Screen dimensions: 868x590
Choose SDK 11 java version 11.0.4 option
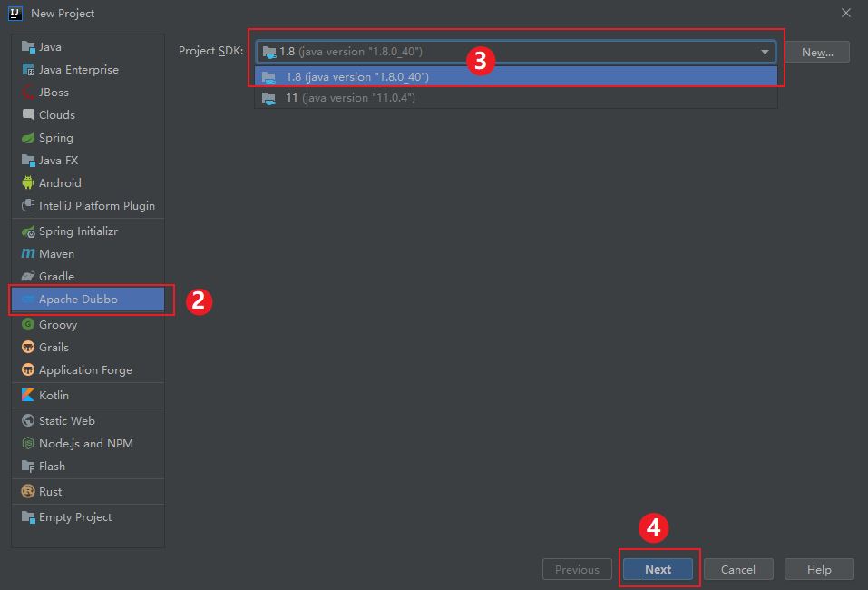[x=516, y=98]
